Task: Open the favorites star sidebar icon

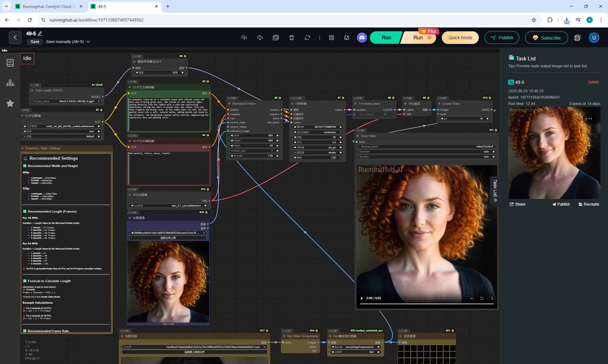Action: coord(10,103)
